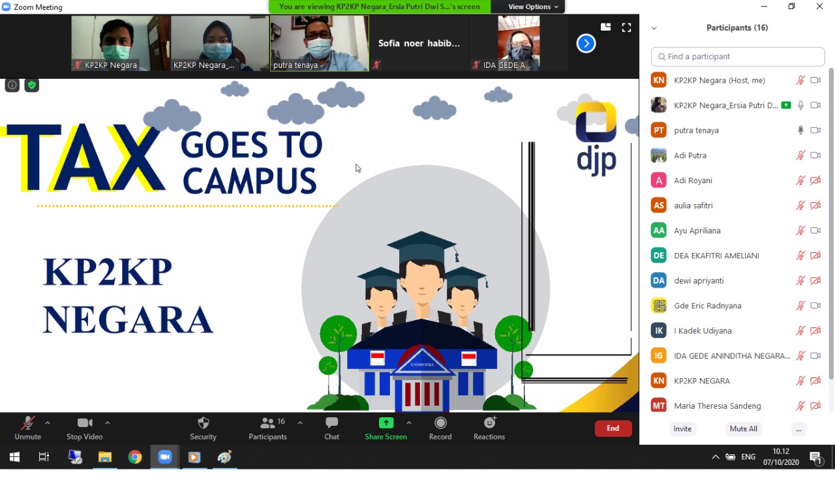Unmute your microphone
The image size is (835, 504).
click(x=27, y=428)
